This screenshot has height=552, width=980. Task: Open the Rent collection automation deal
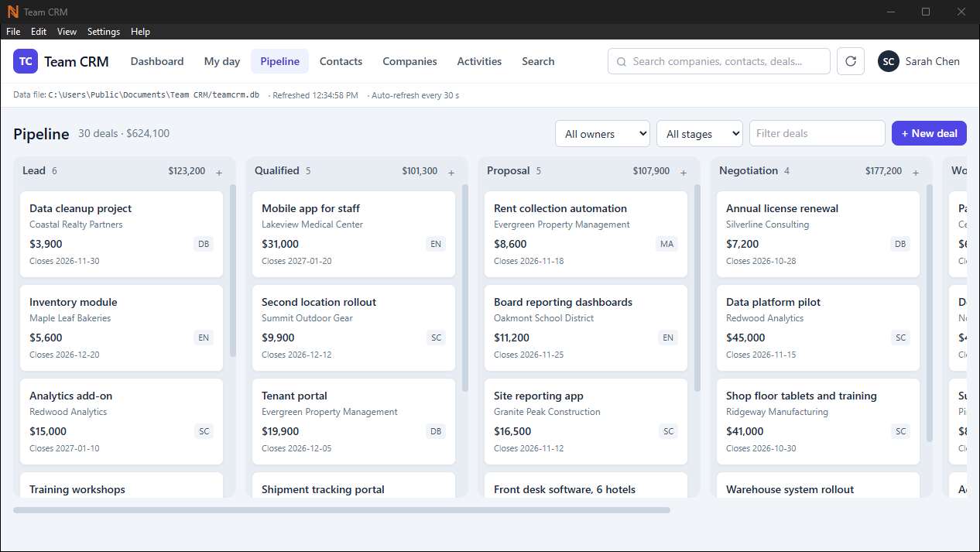pyautogui.click(x=586, y=234)
